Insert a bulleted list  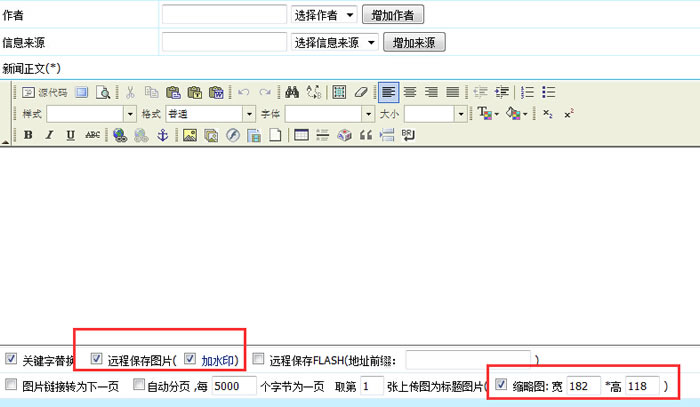click(x=549, y=92)
